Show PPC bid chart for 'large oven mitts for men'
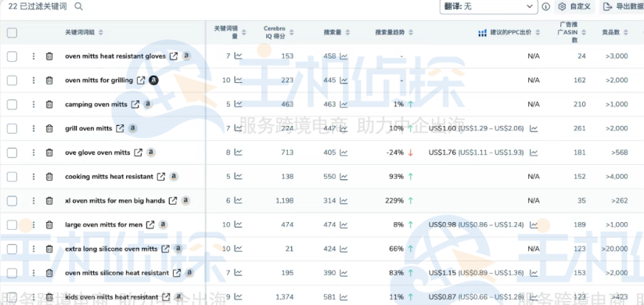644x305 pixels. pyautogui.click(x=534, y=224)
